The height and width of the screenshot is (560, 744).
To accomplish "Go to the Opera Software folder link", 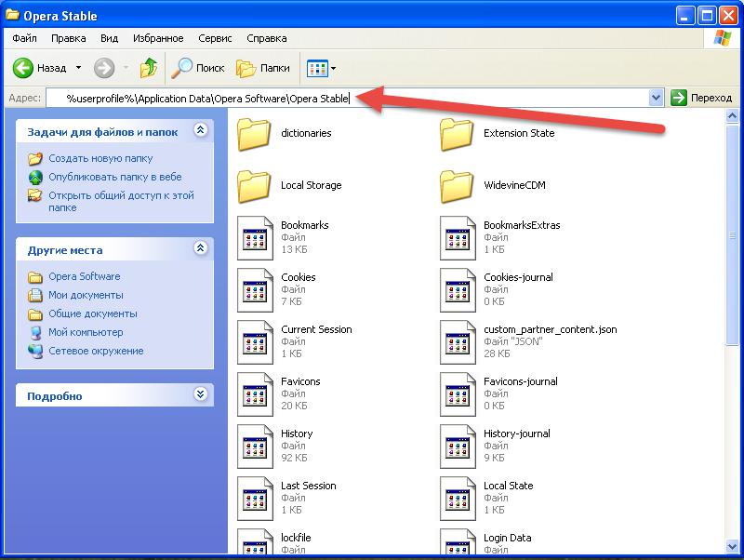I will click(85, 276).
